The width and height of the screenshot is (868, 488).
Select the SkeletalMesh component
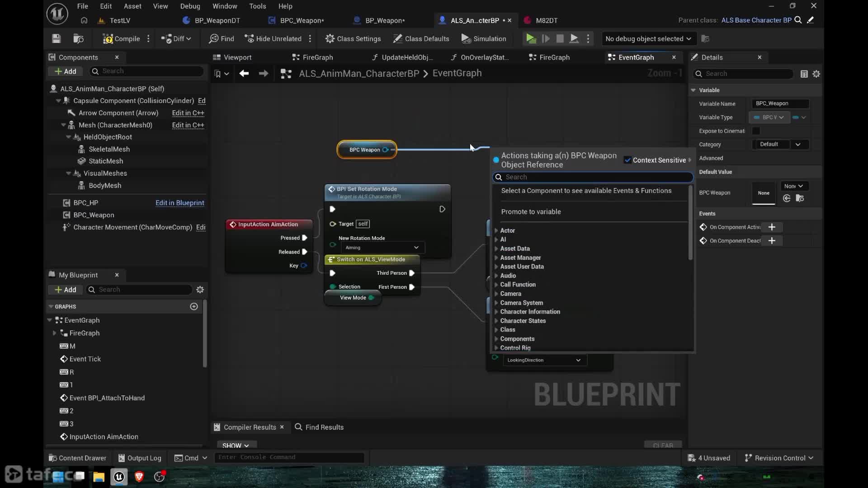(x=109, y=149)
